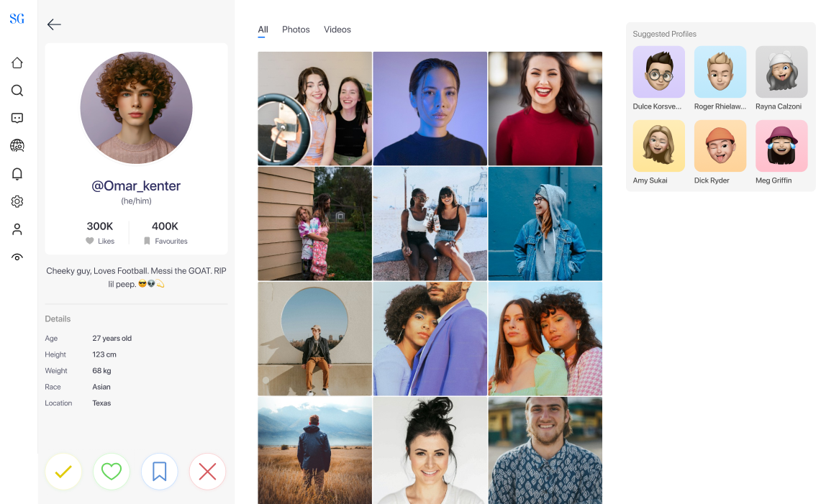Open search from the sidebar magnifier
The width and height of the screenshot is (821, 504).
pos(17,91)
